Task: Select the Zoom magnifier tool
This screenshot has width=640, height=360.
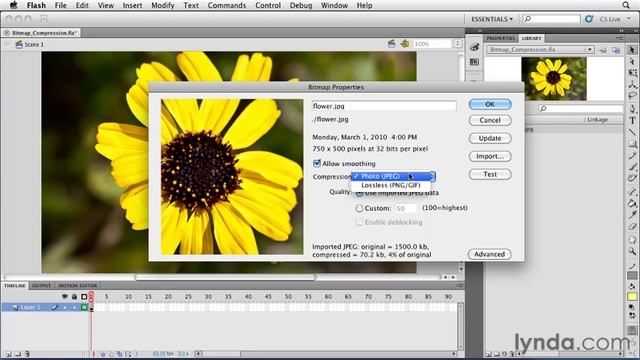Action: (x=632, y=251)
